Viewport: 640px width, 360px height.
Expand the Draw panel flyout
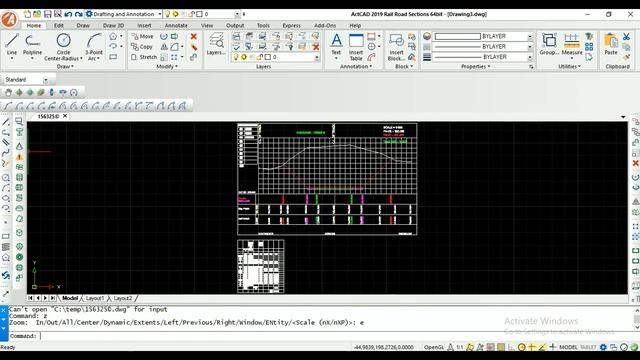65,67
